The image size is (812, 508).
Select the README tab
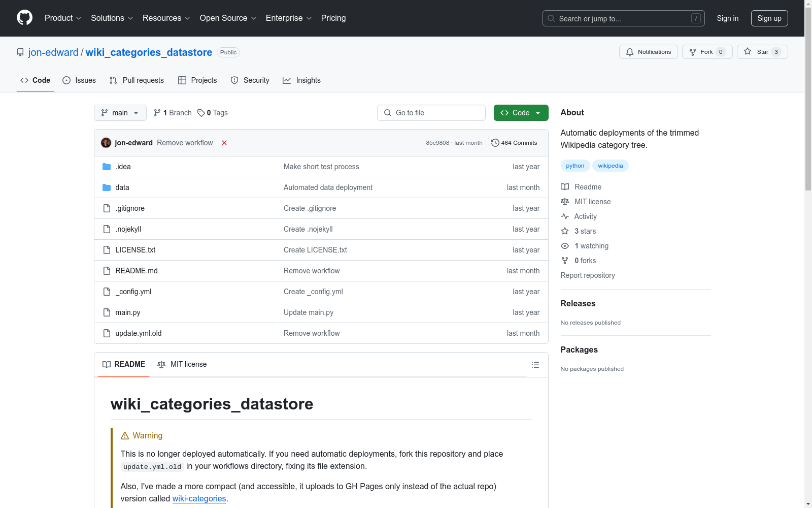click(124, 364)
